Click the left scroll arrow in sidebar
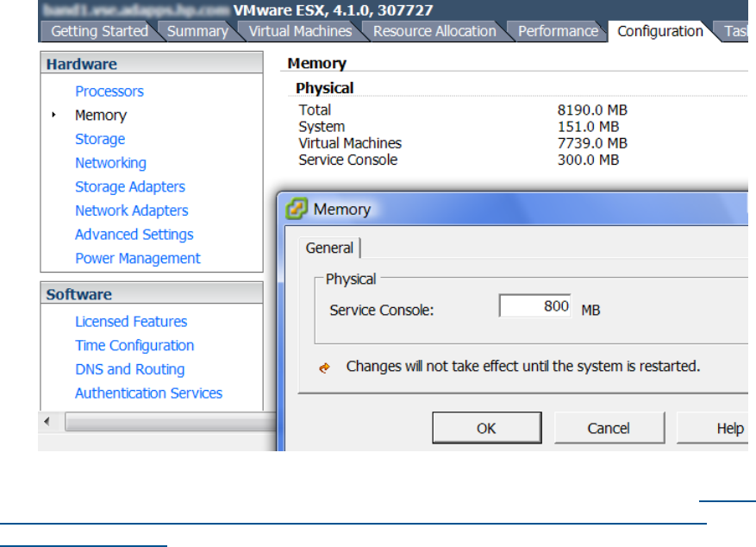Screen dimensions: 756x547 point(48,421)
